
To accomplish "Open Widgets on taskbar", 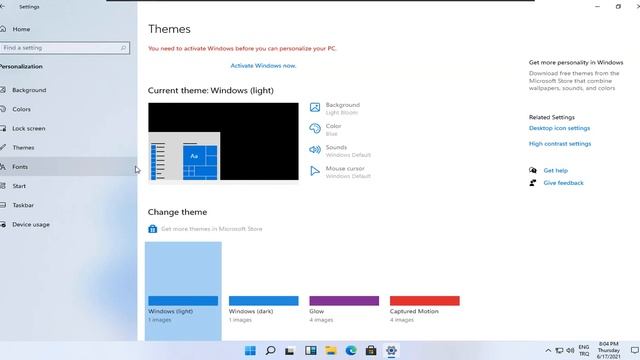I will tap(311, 350).
